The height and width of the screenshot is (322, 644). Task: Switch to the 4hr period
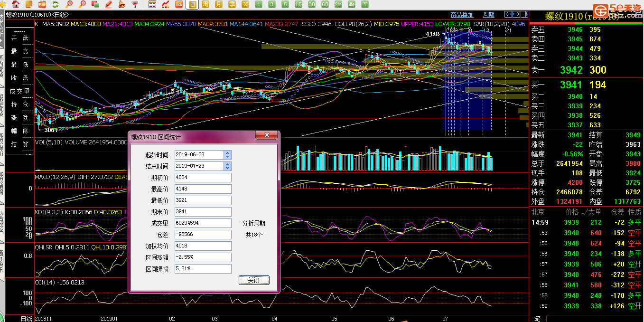[x=351, y=4]
